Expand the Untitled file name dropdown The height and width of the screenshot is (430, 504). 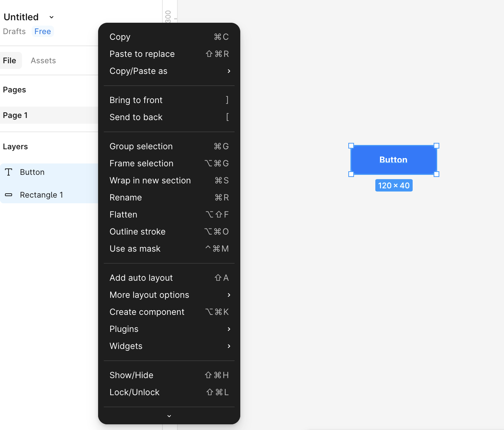pos(52,17)
